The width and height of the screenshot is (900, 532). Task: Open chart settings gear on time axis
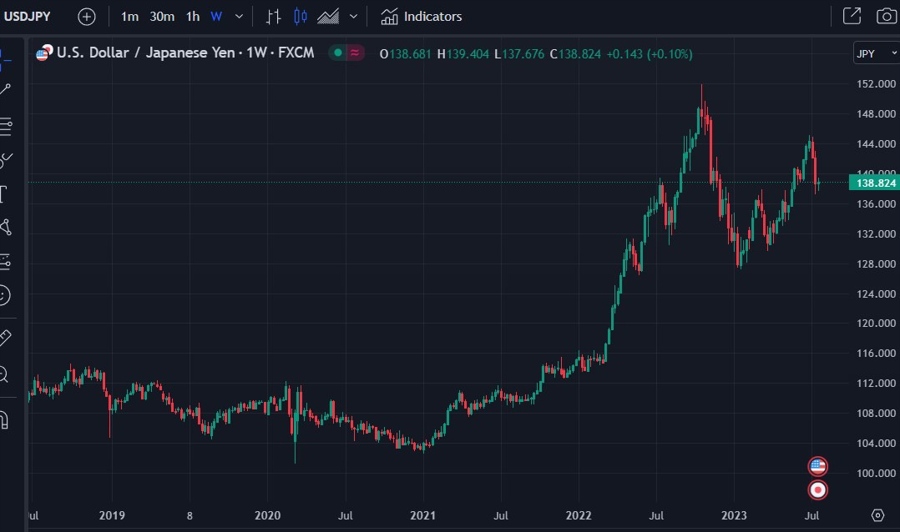click(878, 515)
